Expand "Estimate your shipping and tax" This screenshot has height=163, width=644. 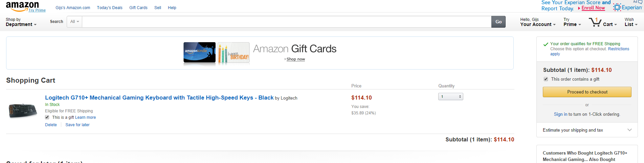(x=587, y=130)
